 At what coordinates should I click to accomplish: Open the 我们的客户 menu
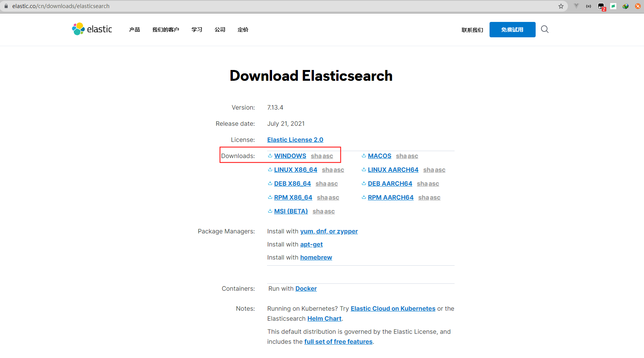166,30
